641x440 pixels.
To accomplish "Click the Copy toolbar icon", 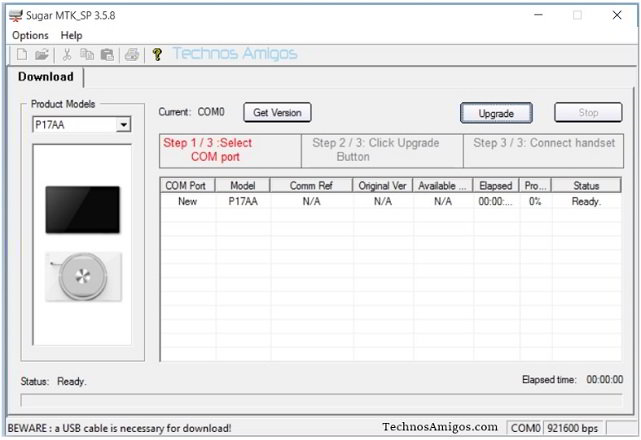I will click(x=87, y=54).
